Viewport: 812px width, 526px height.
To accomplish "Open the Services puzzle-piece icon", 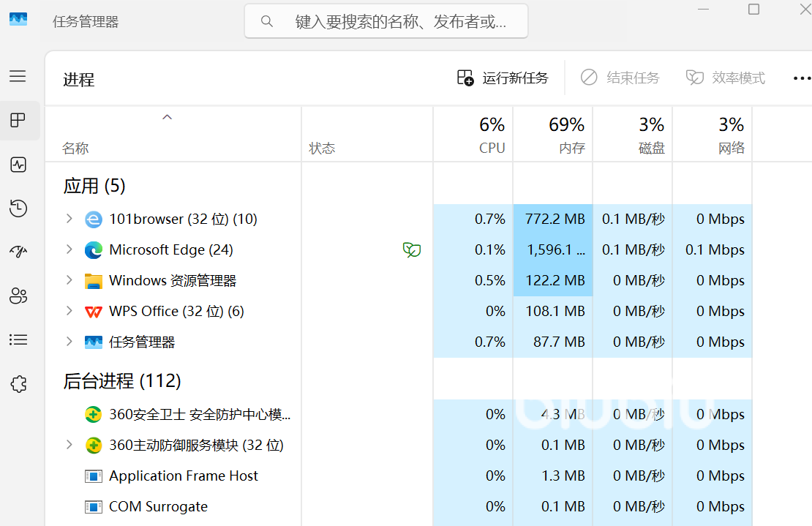I will click(x=18, y=383).
